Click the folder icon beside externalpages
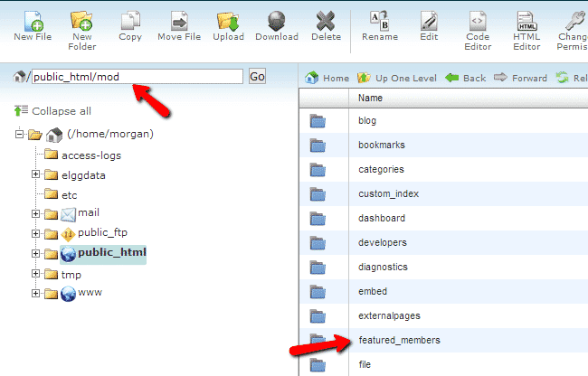588x376 pixels. 318,315
